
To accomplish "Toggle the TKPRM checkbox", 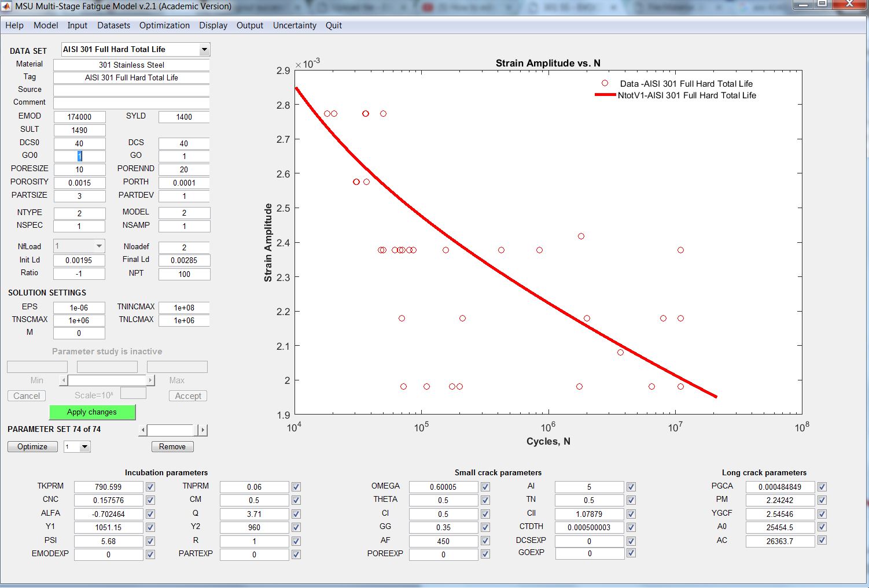I will coord(150,487).
